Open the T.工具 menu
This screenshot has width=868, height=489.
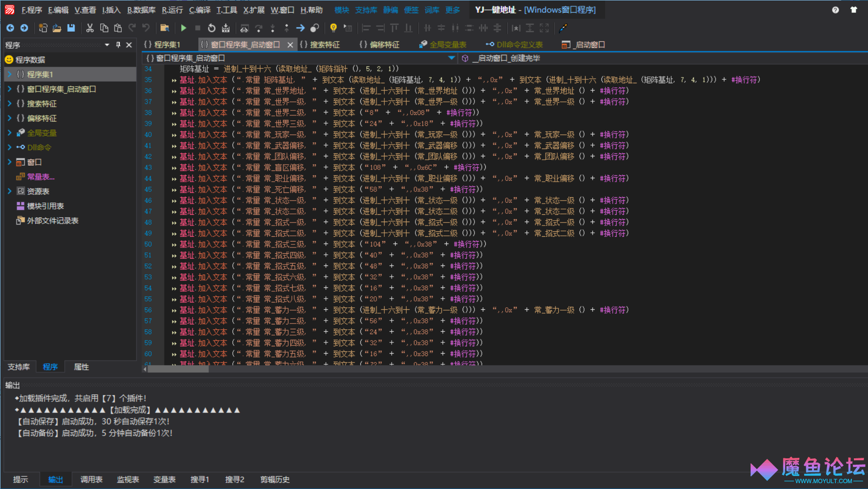(x=226, y=10)
